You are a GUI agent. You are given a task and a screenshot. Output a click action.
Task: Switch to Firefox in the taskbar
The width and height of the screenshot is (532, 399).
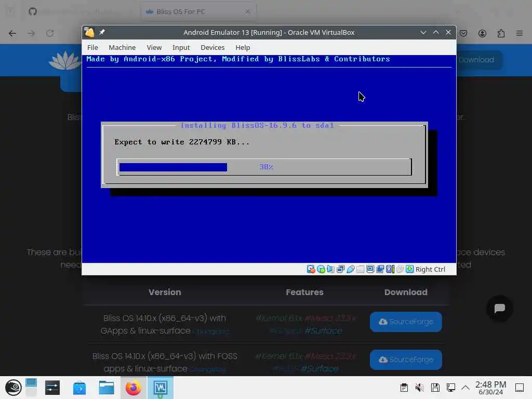134,388
